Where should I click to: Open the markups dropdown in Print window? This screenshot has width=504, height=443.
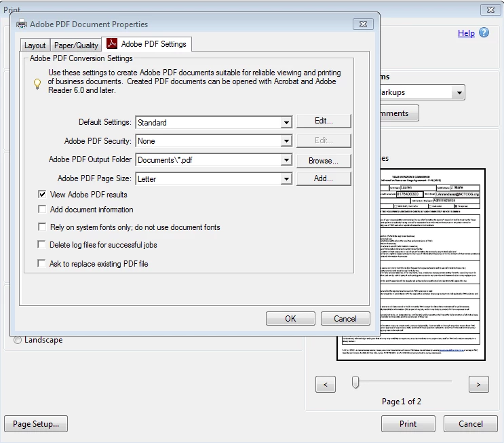[459, 92]
